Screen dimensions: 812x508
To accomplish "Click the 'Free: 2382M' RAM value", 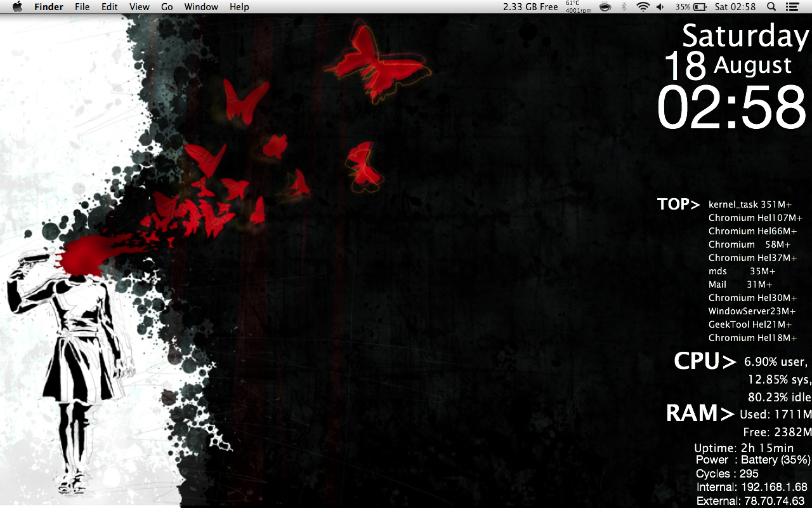I will 777,432.
